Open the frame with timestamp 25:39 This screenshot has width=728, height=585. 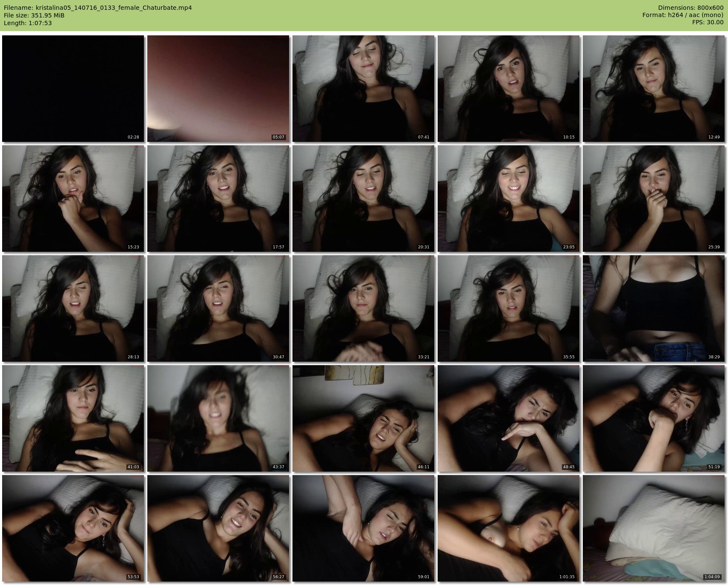point(654,199)
